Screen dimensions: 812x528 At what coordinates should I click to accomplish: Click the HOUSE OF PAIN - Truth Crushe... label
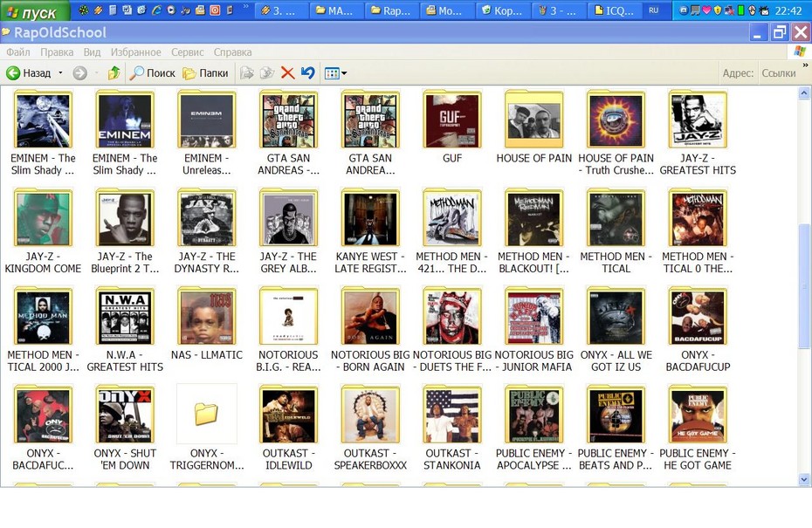click(616, 164)
